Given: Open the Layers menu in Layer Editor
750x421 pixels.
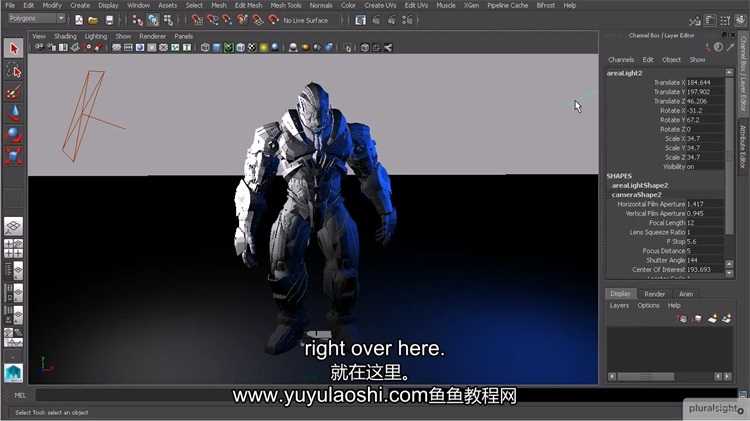Looking at the screenshot, I should pyautogui.click(x=619, y=305).
